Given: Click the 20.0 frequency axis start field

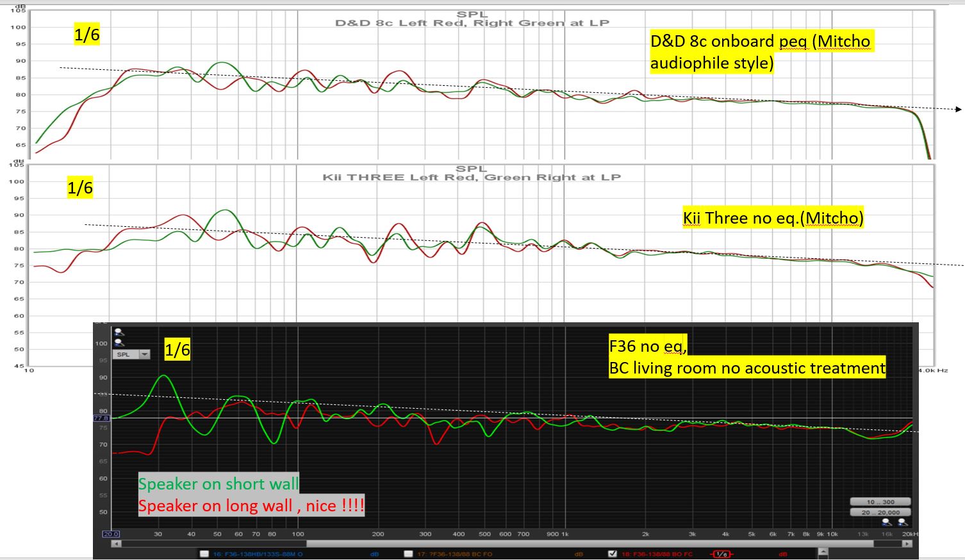Looking at the screenshot, I should (x=111, y=534).
